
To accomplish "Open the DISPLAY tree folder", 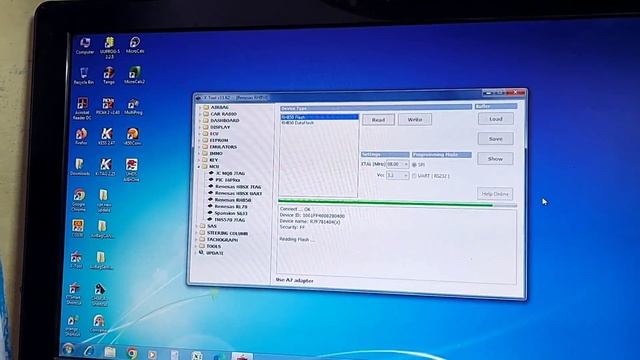I will (x=216, y=127).
